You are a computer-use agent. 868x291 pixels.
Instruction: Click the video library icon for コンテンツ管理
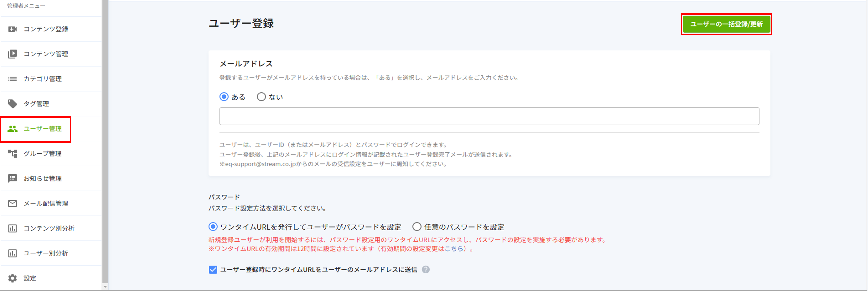pyautogui.click(x=12, y=54)
